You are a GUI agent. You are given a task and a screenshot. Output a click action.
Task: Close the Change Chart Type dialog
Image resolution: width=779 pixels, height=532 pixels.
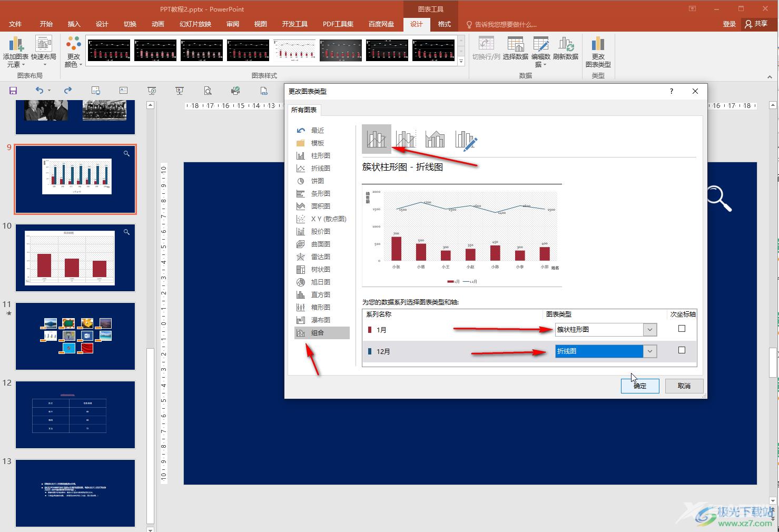(x=695, y=91)
